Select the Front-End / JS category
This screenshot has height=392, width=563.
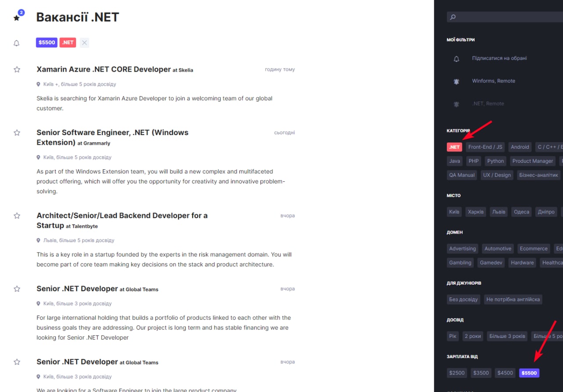click(x=485, y=147)
